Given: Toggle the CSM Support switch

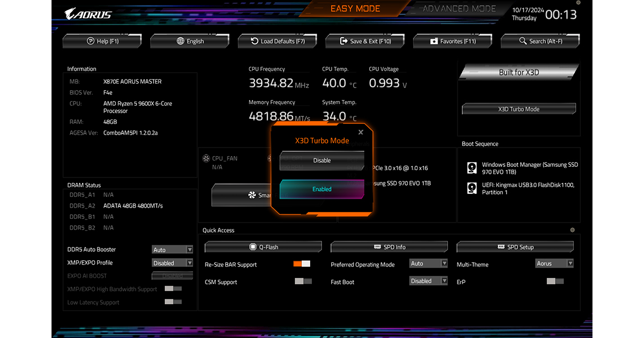Looking at the screenshot, I should (x=303, y=281).
